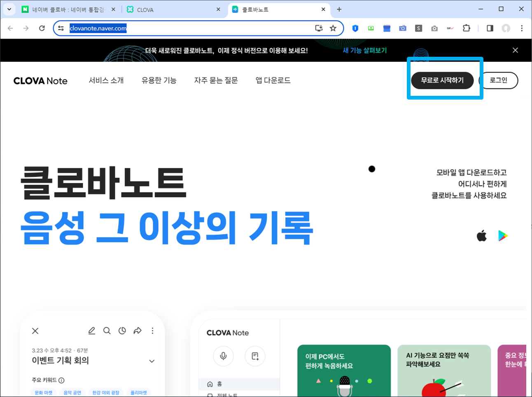Dismiss the top announcement banner

click(515, 50)
